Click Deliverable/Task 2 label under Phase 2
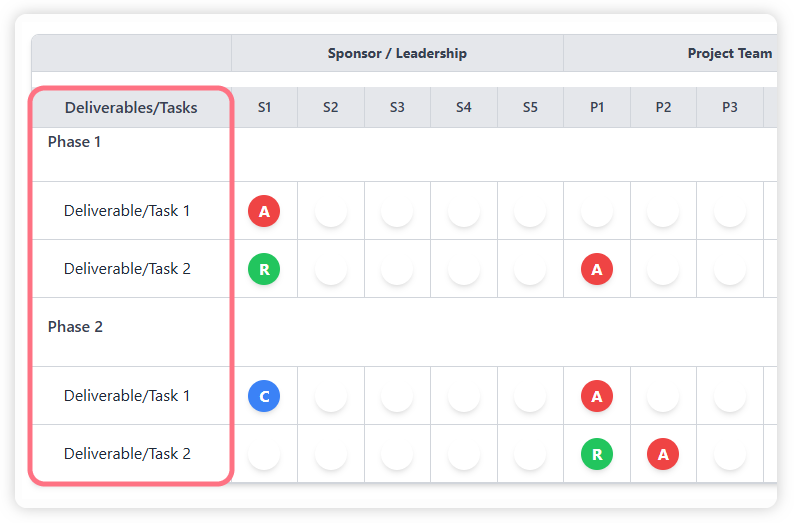794x523 pixels. (x=127, y=454)
